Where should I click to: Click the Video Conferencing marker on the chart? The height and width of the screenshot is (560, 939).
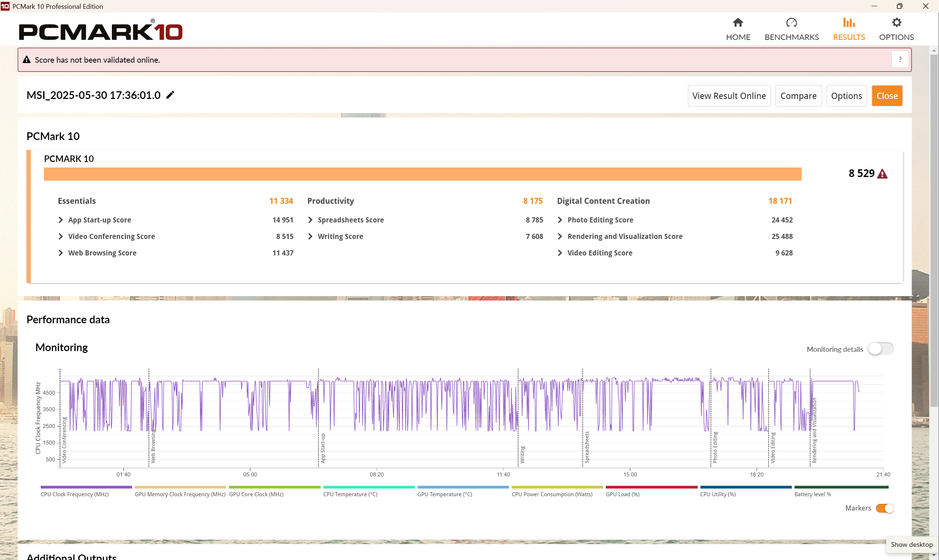coord(64,440)
